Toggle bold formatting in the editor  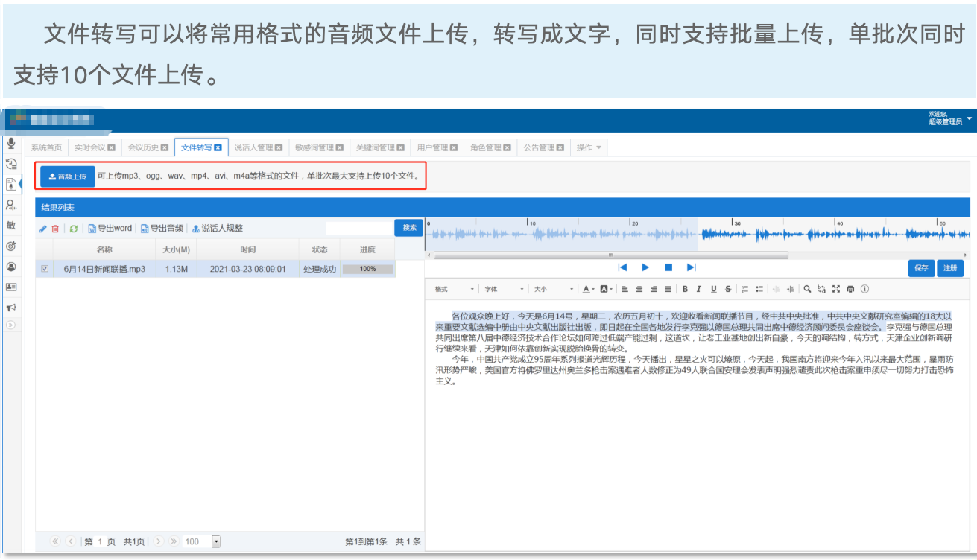[x=685, y=289]
